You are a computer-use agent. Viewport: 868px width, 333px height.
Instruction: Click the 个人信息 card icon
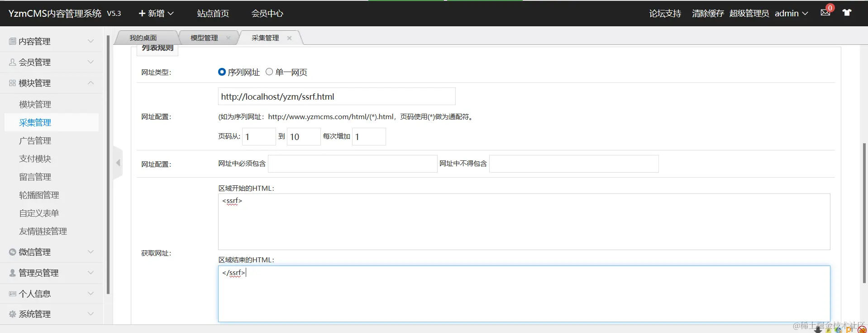(x=12, y=294)
